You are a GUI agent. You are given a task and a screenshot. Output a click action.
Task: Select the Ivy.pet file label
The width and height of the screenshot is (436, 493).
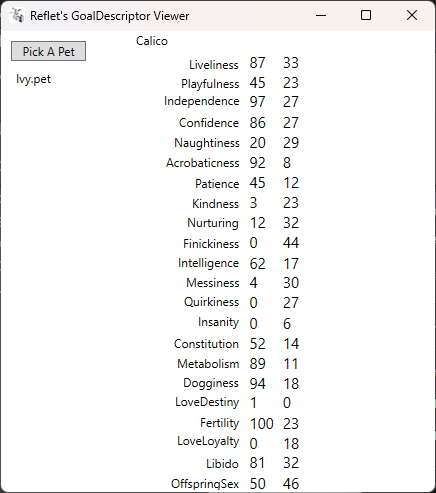tap(33, 79)
